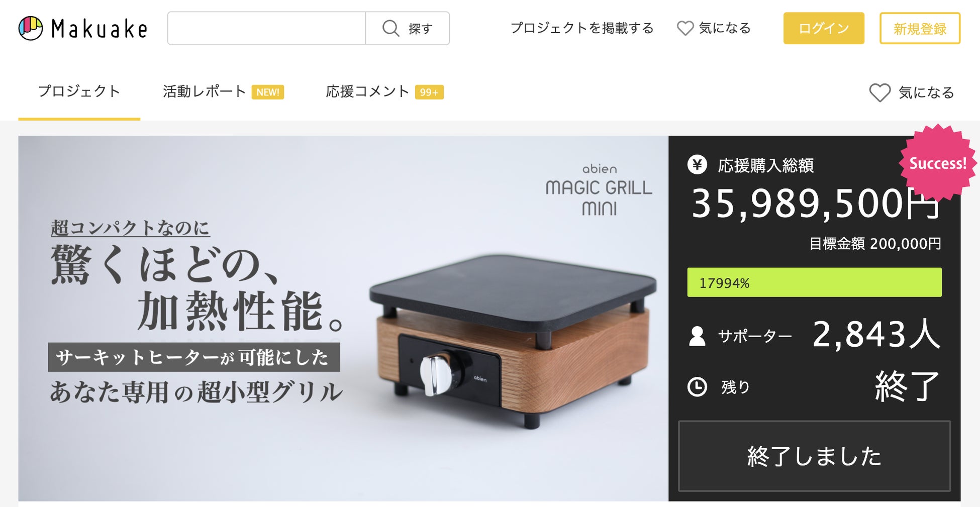Screen dimensions: 980x507
Task: Click the 終了しました button
Action: coord(814,456)
